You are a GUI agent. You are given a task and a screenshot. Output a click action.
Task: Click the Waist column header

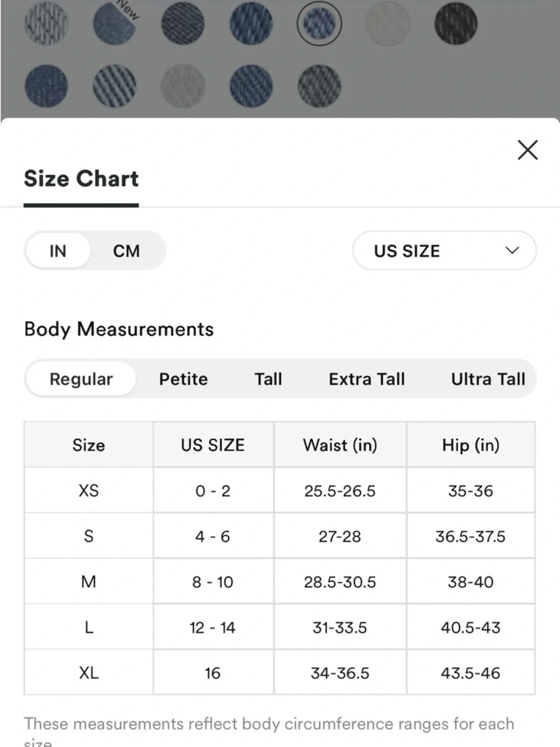point(339,445)
